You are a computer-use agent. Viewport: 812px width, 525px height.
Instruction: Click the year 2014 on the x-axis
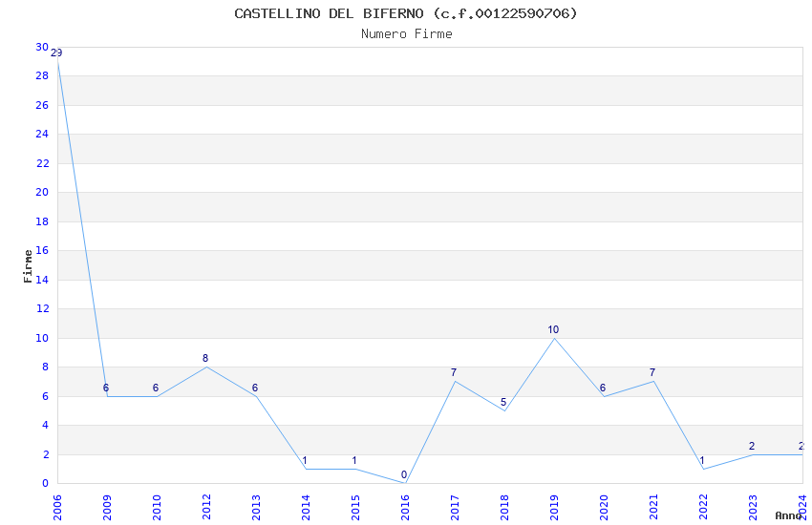(x=306, y=507)
